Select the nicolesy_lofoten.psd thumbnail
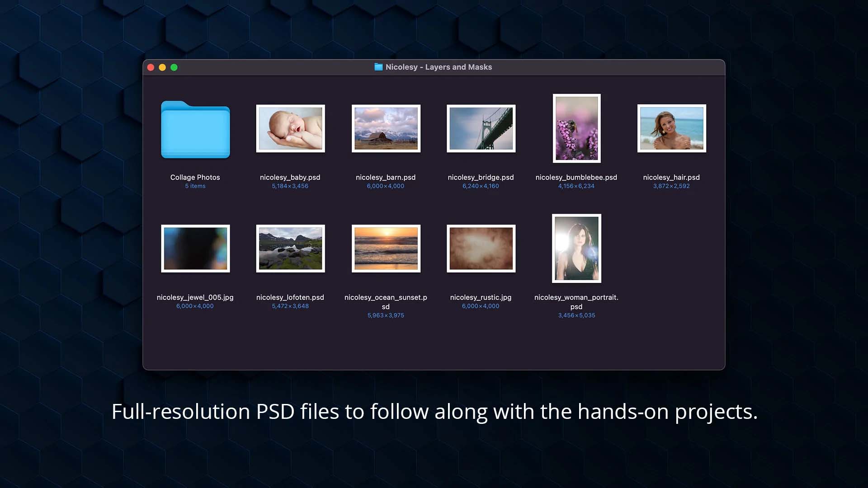The image size is (868, 488). [290, 249]
